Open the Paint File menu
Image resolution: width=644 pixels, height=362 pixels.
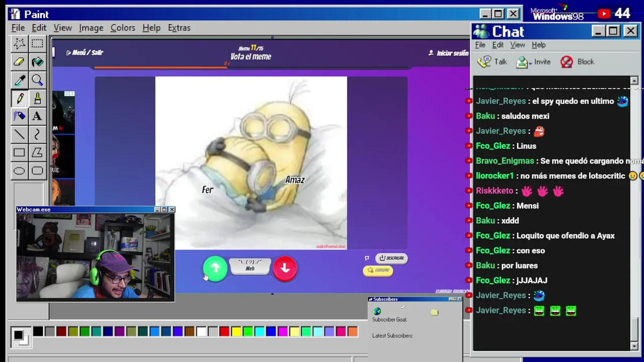pyautogui.click(x=18, y=28)
